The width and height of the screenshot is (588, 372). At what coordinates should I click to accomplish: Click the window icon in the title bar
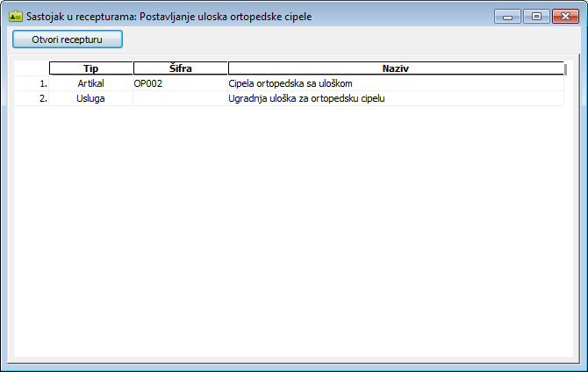(15, 16)
